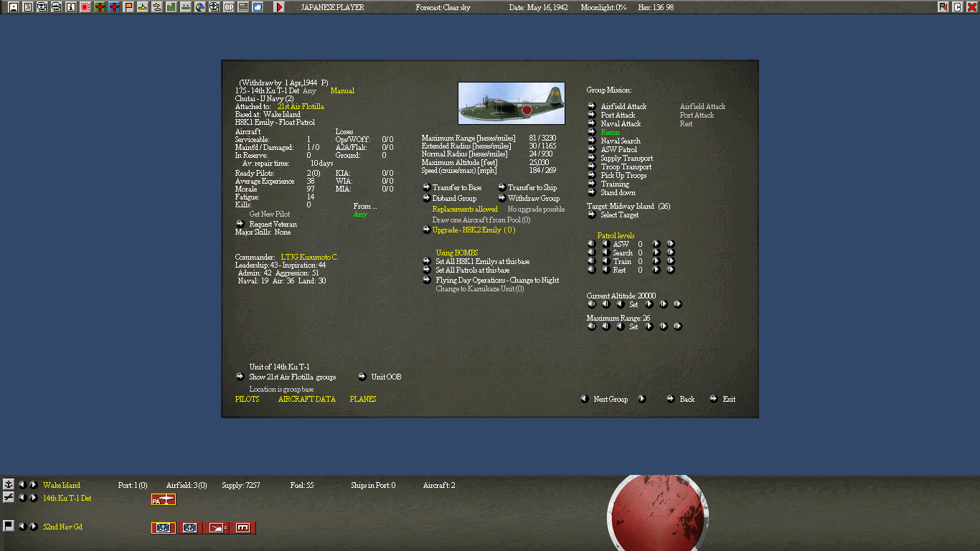Decrease Search patrol level by one step
Viewport: 980px width, 551px height.
pyautogui.click(x=606, y=253)
